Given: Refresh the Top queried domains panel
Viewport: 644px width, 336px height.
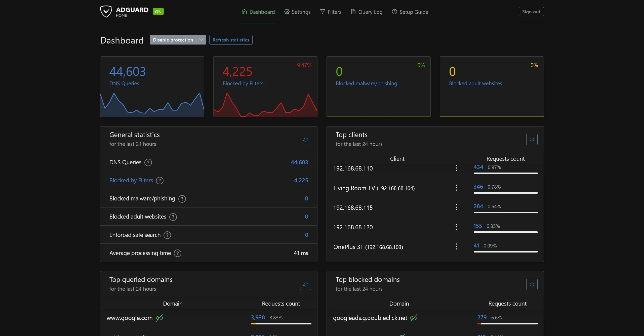Looking at the screenshot, I should (305, 284).
